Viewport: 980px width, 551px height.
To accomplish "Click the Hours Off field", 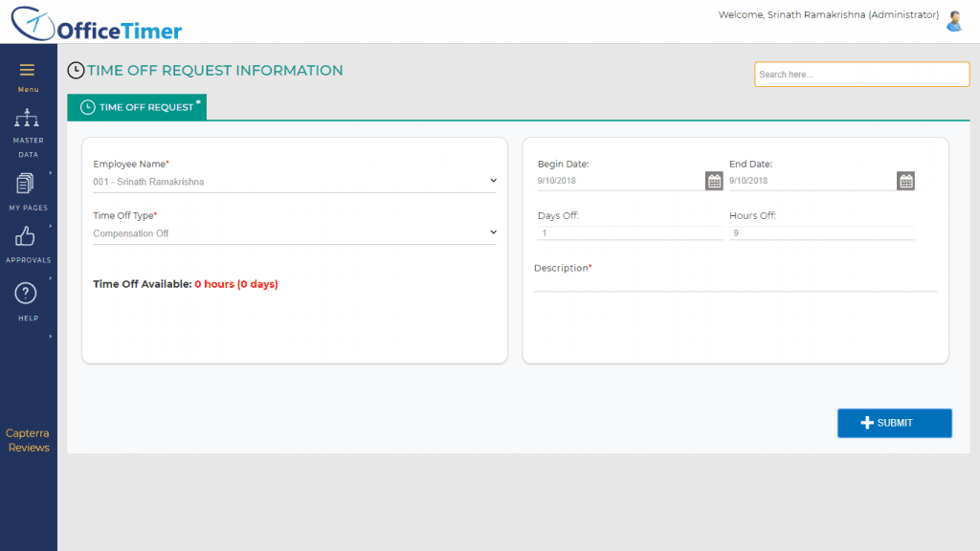I will pyautogui.click(x=821, y=232).
